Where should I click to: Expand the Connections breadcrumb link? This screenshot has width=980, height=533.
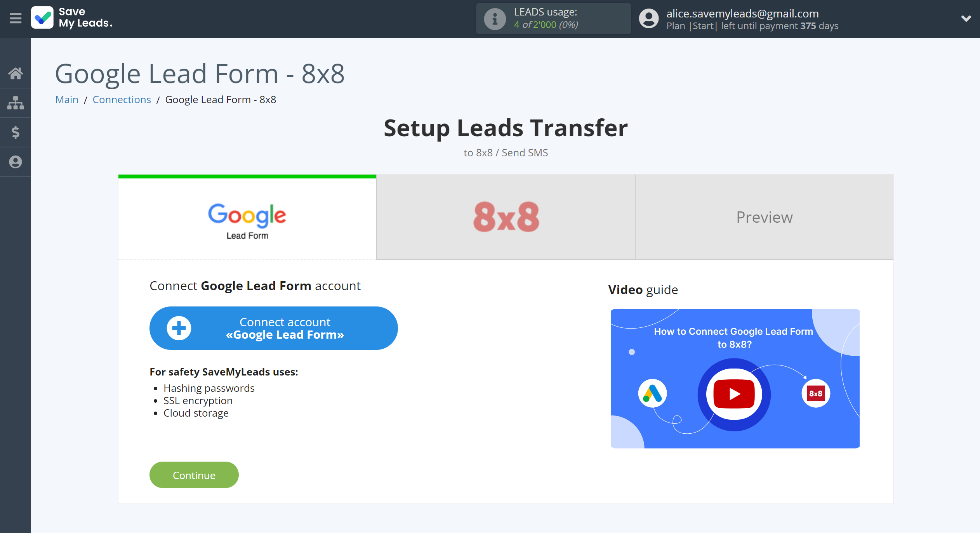(121, 99)
